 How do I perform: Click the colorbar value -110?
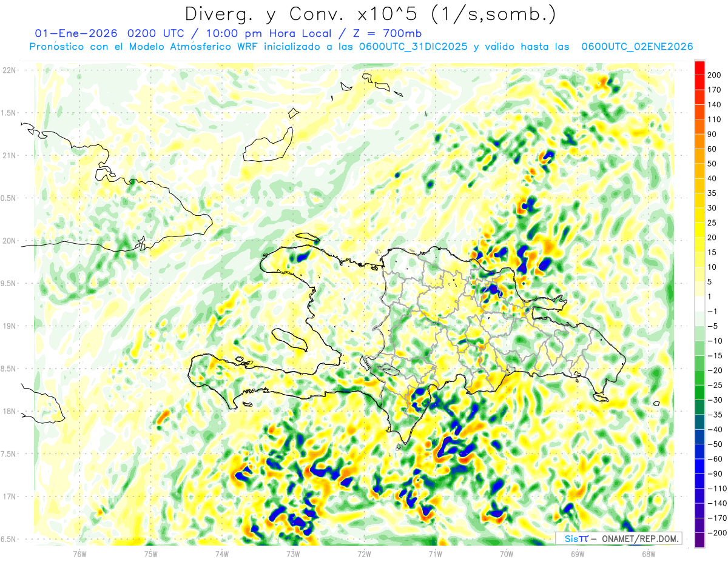pos(716,489)
